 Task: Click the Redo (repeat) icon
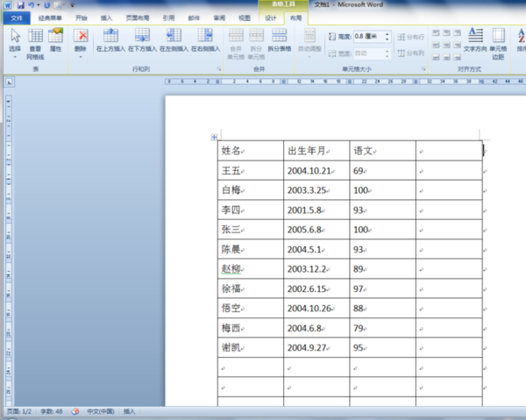coord(47,5)
